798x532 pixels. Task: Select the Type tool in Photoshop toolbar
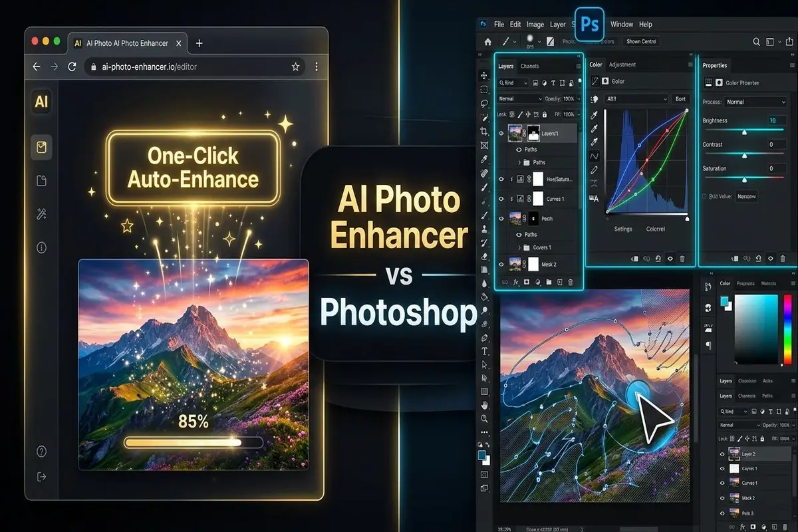coord(485,351)
